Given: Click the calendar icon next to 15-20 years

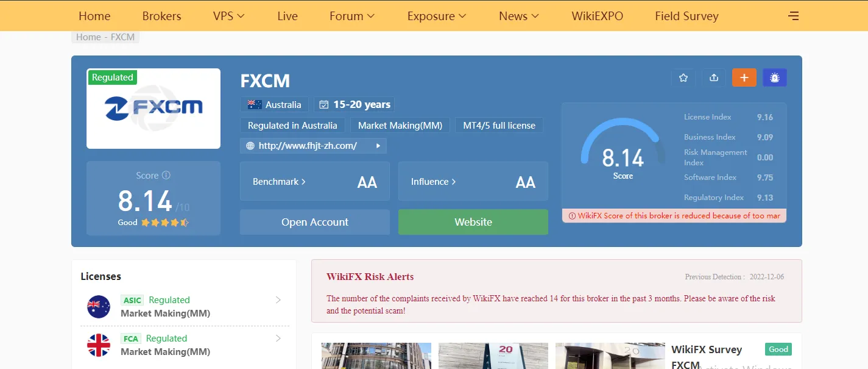Looking at the screenshot, I should (x=324, y=104).
